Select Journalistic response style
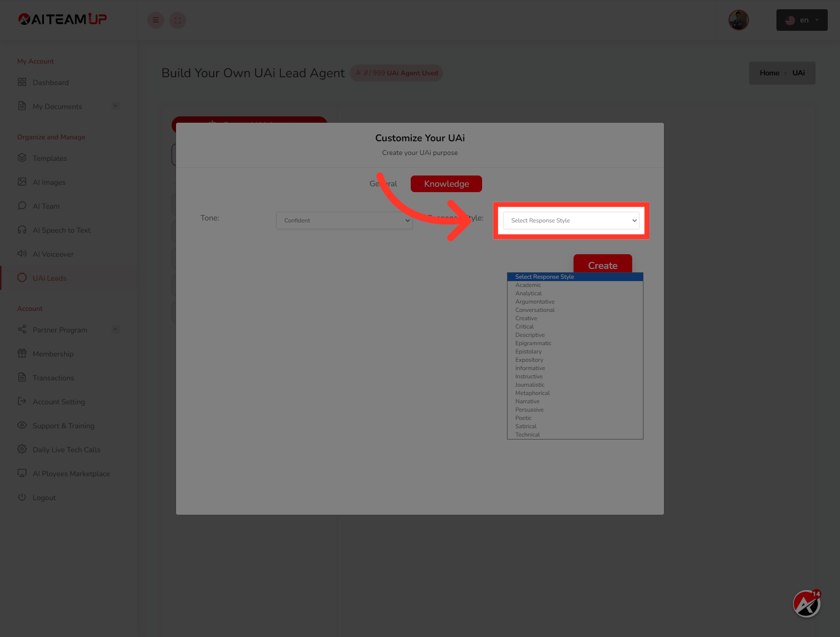 click(x=575, y=385)
